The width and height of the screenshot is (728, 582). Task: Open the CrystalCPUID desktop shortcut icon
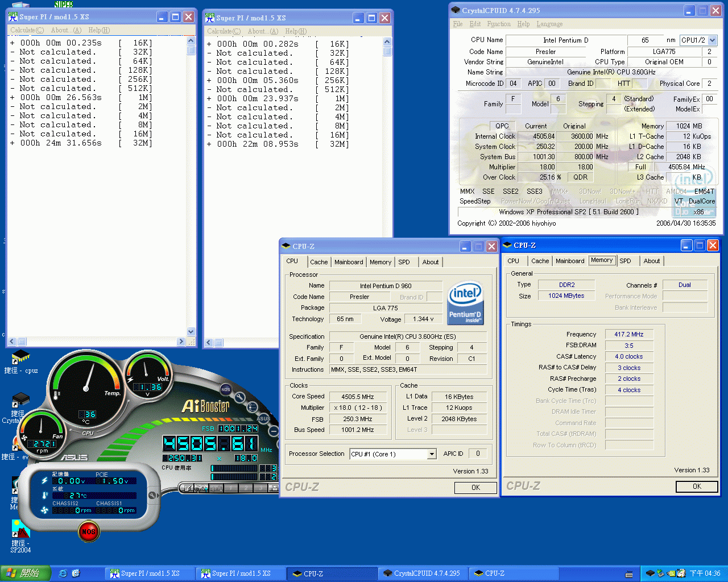point(20,400)
